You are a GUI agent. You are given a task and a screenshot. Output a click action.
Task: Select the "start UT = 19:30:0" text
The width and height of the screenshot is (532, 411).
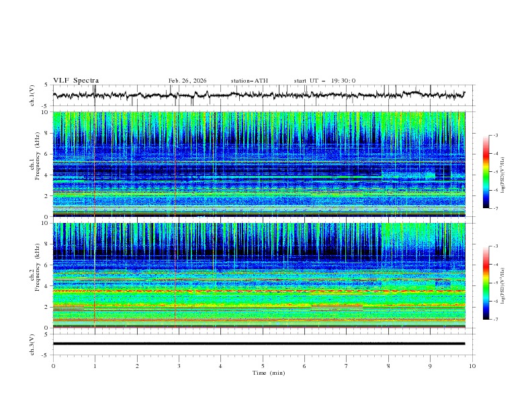pos(324,81)
